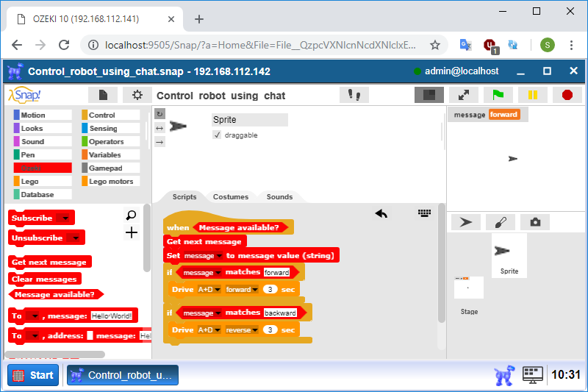Open the Sound block category
The width and height of the screenshot is (588, 392).
[43, 141]
